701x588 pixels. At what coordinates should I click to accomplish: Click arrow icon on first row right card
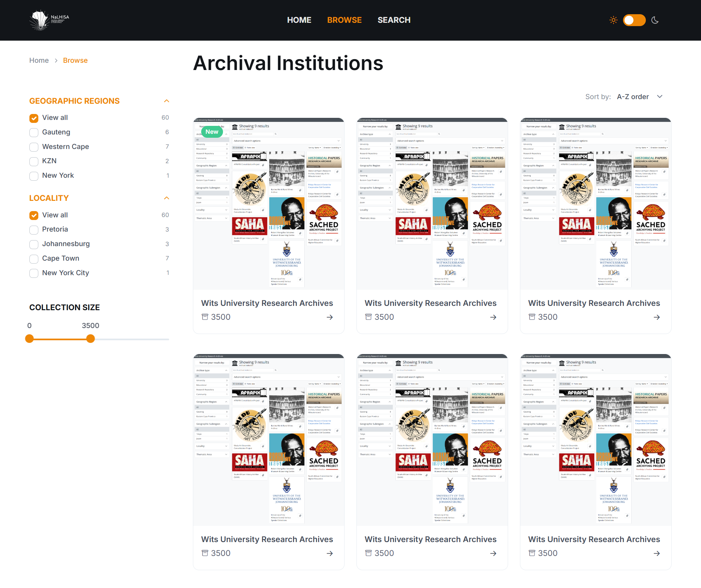point(657,317)
